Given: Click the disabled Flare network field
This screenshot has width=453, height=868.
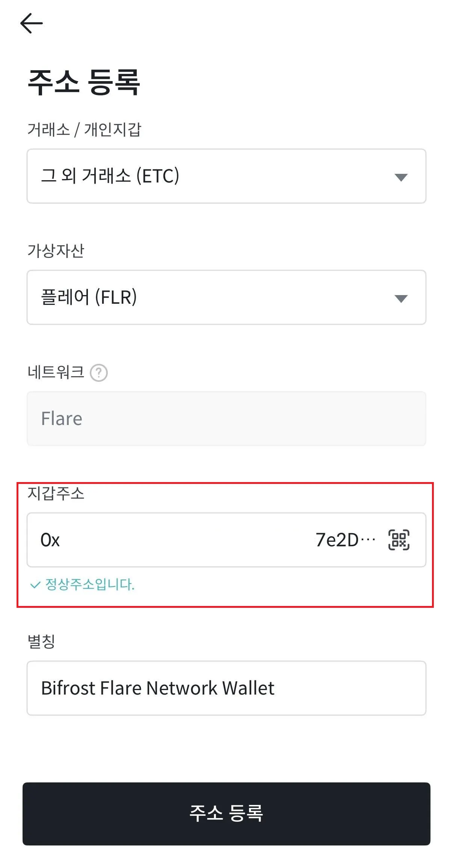Looking at the screenshot, I should tap(226, 419).
